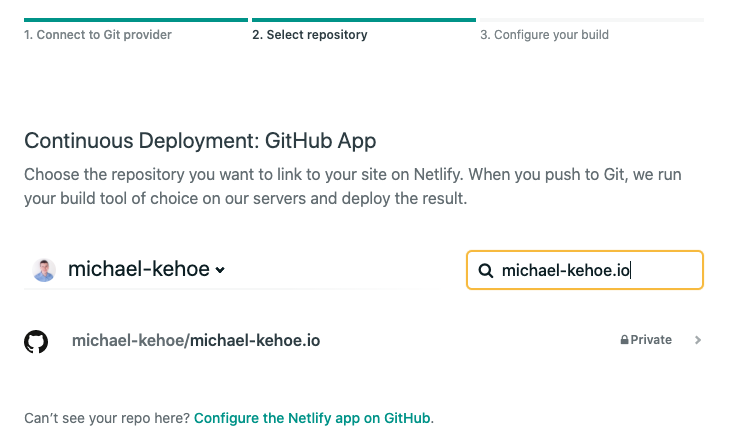This screenshot has height=446, width=735.
Task: Go back to Connect to Git provider step
Action: tap(98, 35)
